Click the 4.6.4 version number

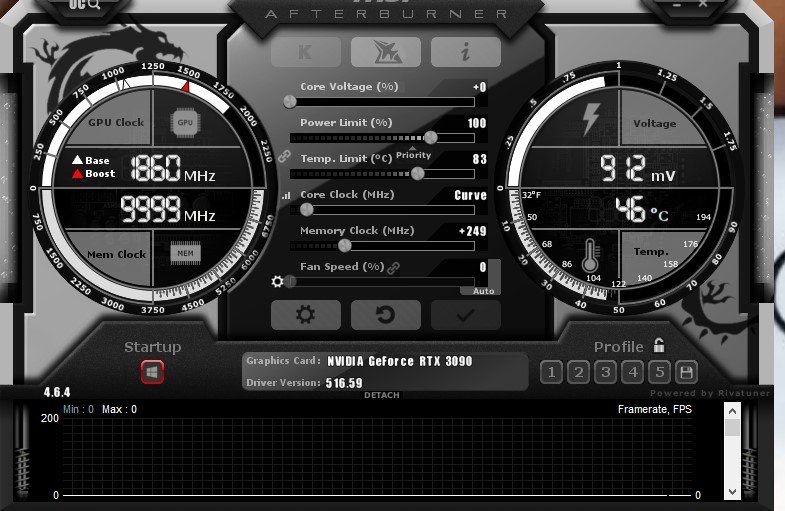coord(57,392)
